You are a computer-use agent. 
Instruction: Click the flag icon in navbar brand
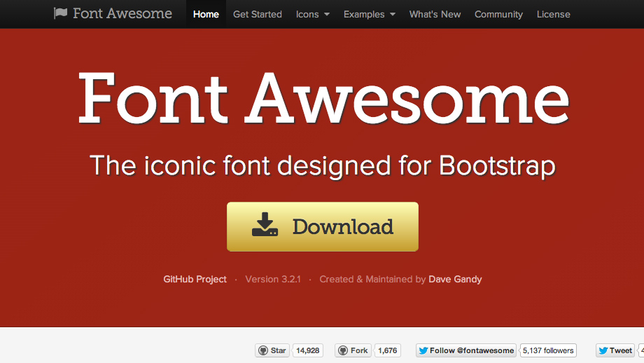(x=60, y=13)
